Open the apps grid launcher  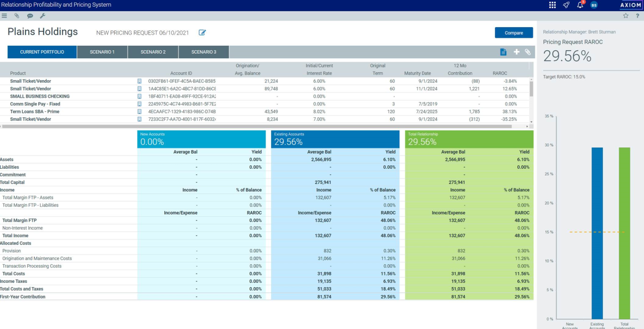[552, 5]
